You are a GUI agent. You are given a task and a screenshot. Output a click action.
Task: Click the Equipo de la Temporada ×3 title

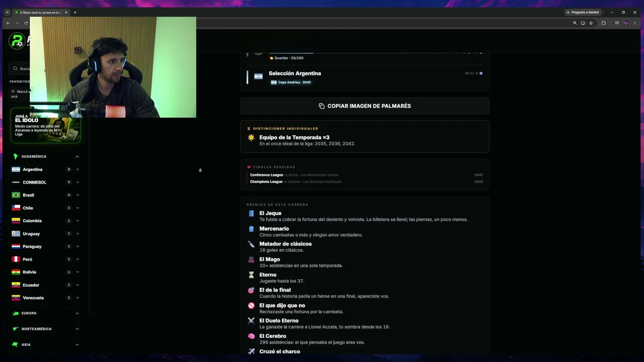[x=294, y=137]
